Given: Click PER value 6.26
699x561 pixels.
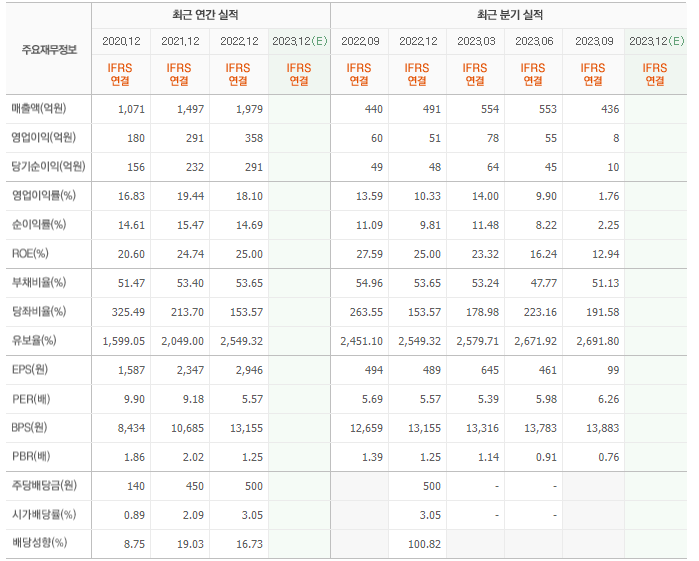Looking at the screenshot, I should click(x=609, y=399).
